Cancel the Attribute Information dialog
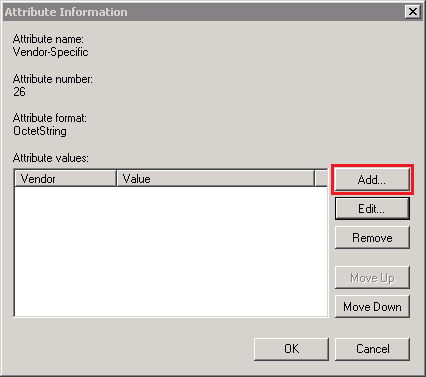 pos(372,349)
